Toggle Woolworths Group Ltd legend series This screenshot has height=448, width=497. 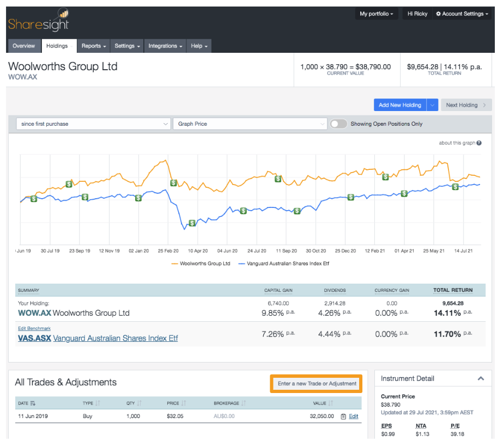pyautogui.click(x=201, y=263)
